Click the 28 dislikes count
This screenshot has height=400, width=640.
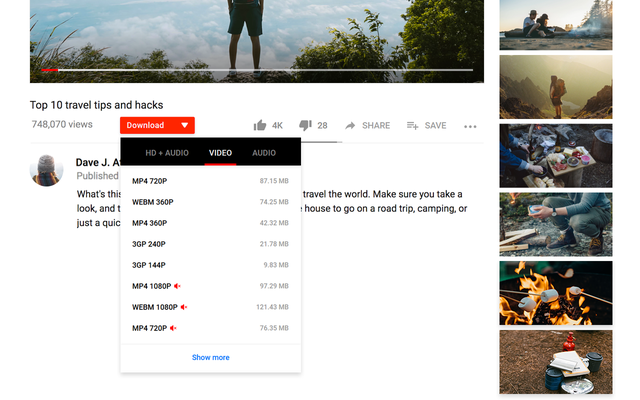coord(322,126)
